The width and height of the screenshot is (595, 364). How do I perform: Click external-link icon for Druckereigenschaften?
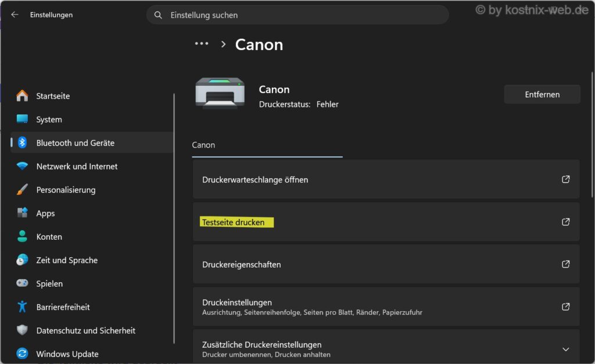pos(566,264)
